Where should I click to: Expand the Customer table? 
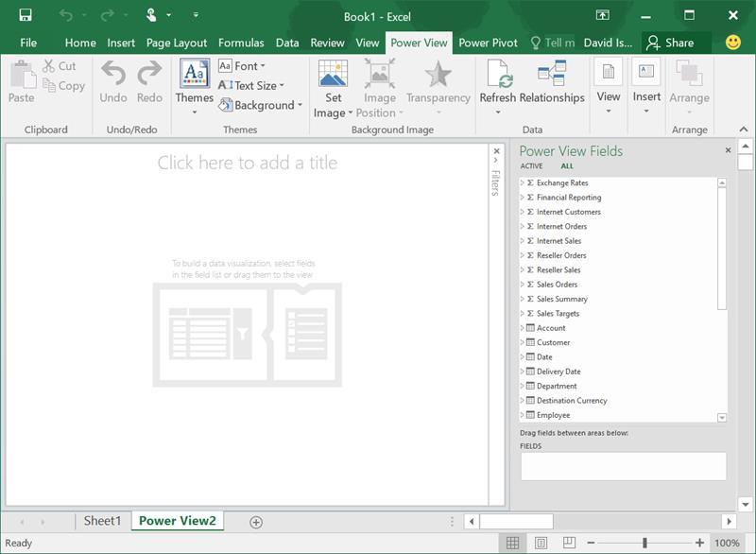pos(523,342)
